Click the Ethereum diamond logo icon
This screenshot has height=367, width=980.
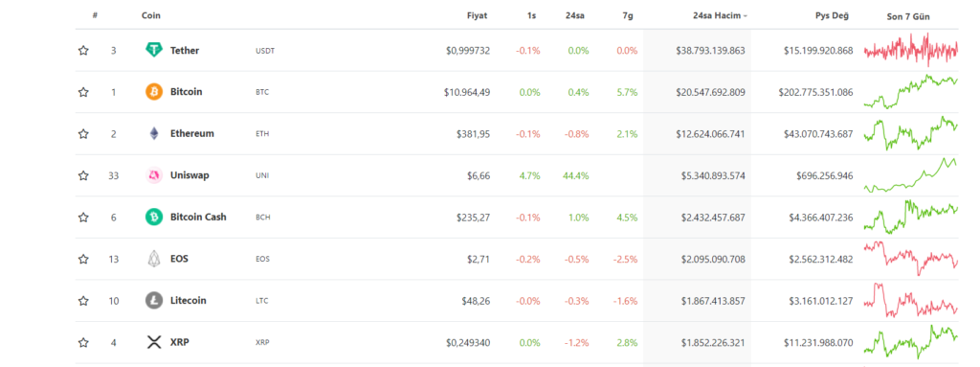154,133
